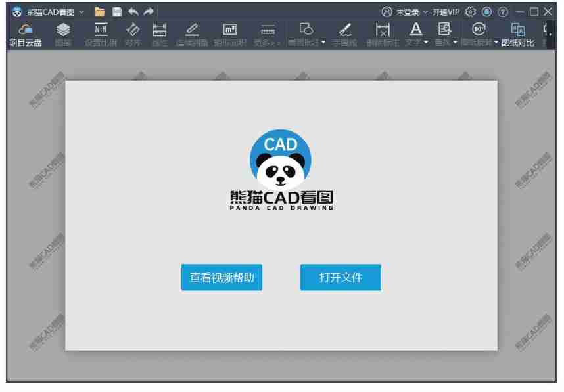
Task: Open the find tool dropdown arrow
Action: 455,43
